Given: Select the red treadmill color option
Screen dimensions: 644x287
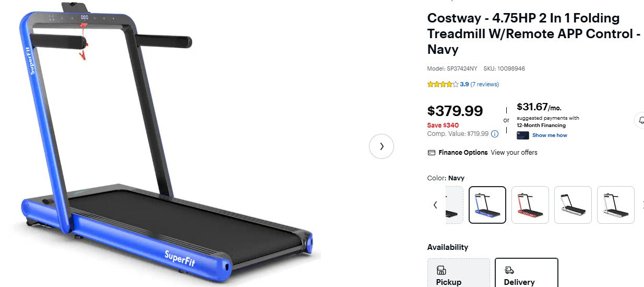Looking at the screenshot, I should pyautogui.click(x=530, y=205).
